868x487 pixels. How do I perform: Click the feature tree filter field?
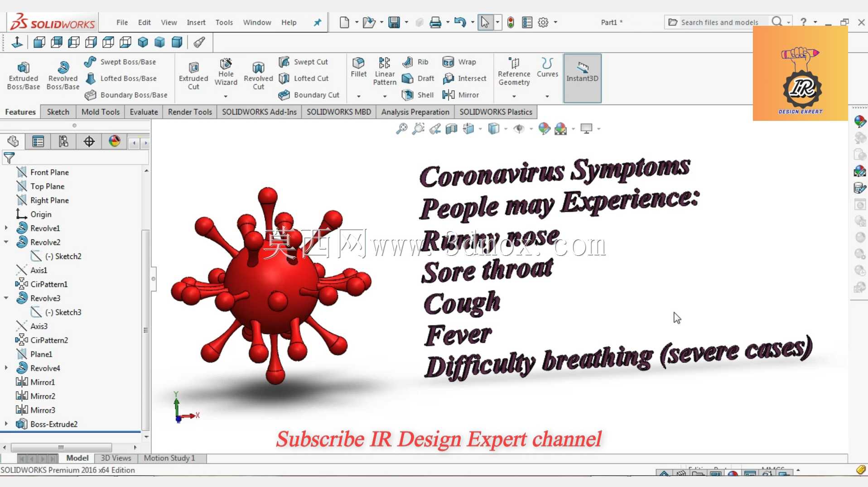tap(76, 158)
